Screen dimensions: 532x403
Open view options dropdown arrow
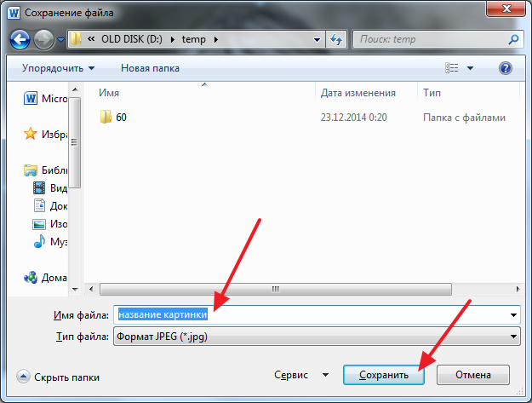pos(470,68)
